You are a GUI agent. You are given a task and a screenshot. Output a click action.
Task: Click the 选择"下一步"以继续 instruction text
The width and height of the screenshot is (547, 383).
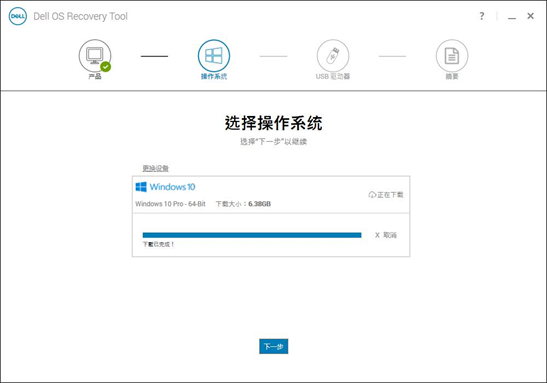click(x=274, y=142)
